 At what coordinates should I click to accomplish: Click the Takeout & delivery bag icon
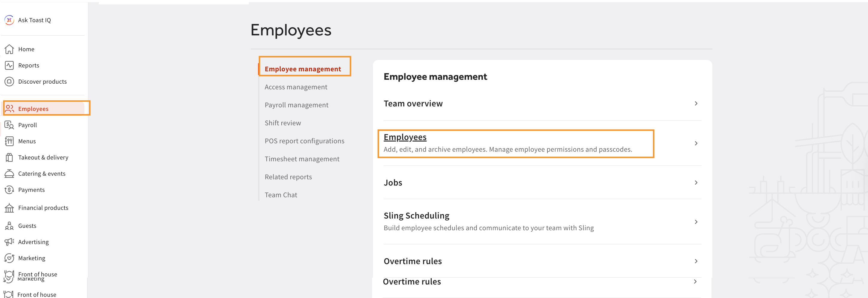click(9, 158)
